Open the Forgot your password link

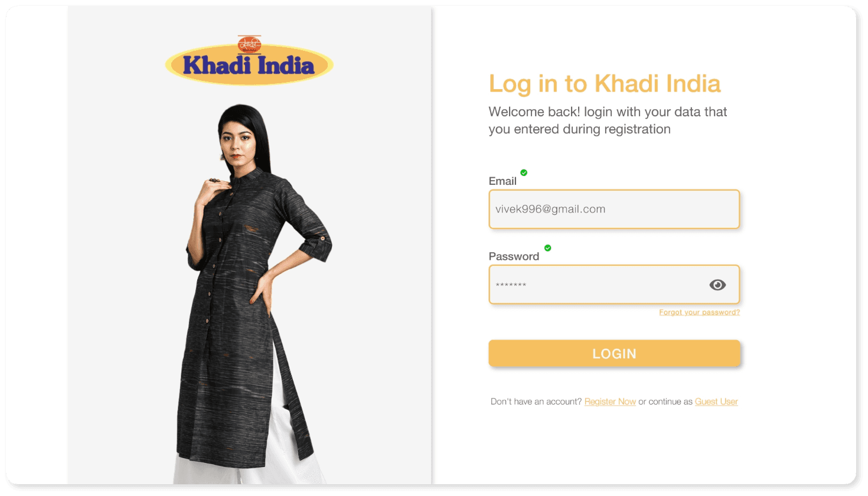click(699, 312)
